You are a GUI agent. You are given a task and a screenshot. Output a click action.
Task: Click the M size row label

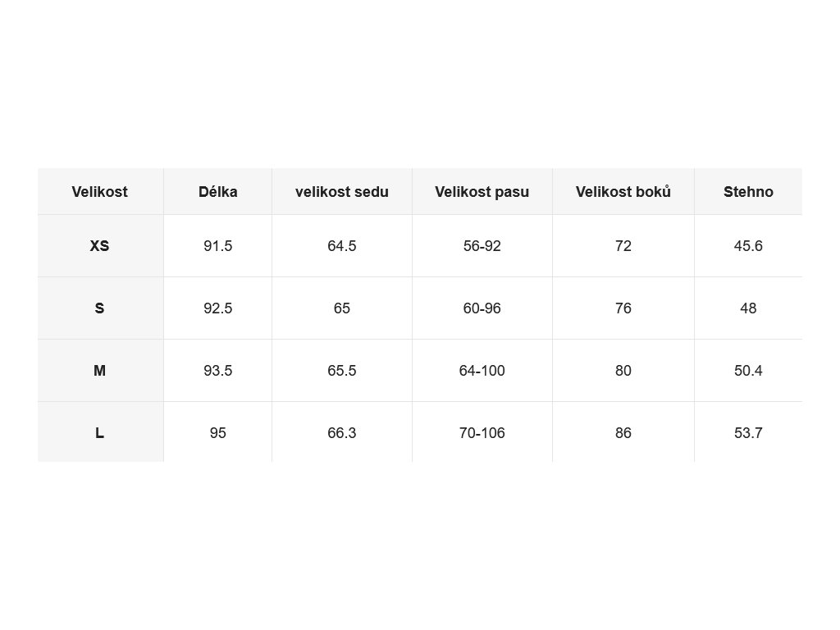100,370
